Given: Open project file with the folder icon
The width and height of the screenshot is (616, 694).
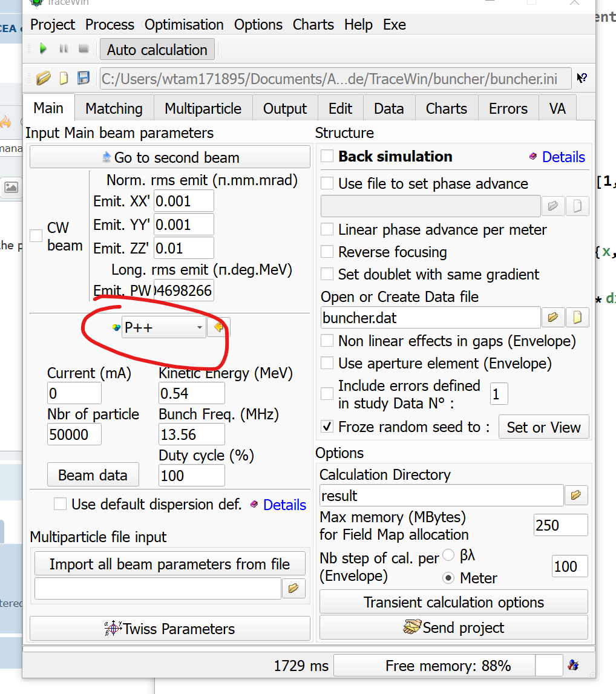Looking at the screenshot, I should point(44,78).
